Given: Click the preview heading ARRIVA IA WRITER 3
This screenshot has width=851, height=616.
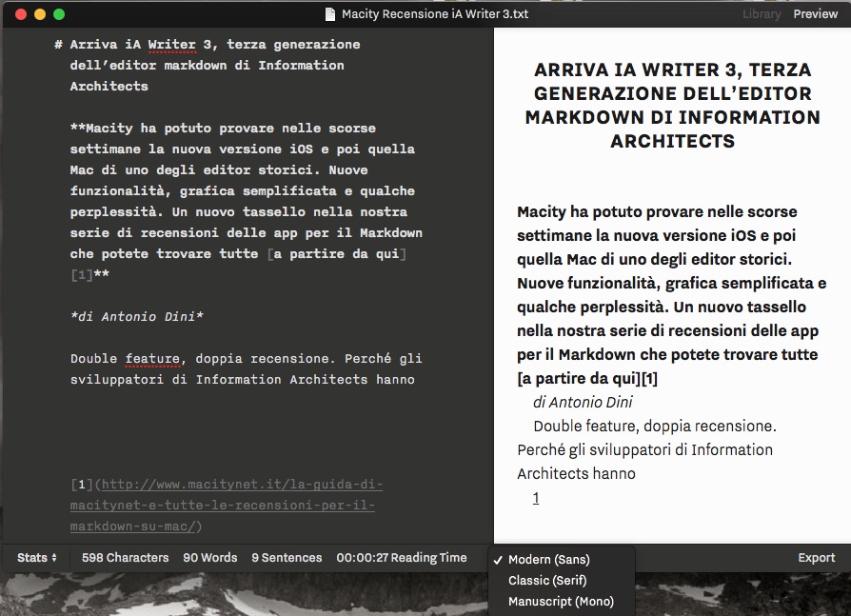Looking at the screenshot, I should [672, 106].
